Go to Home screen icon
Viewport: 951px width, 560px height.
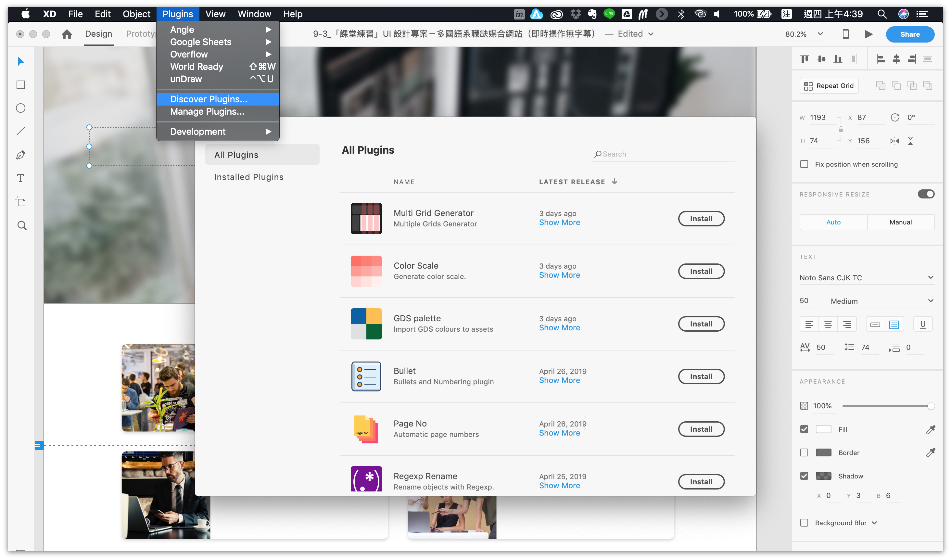67,34
